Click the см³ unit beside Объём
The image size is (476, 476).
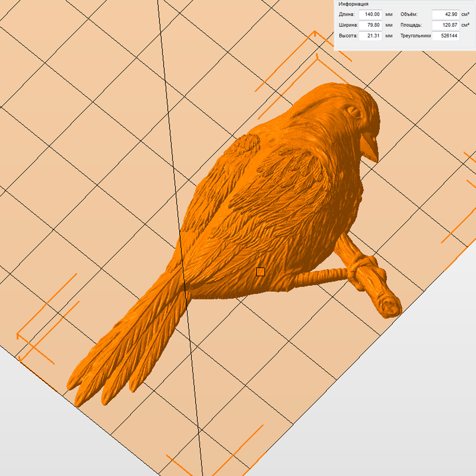coord(465,14)
